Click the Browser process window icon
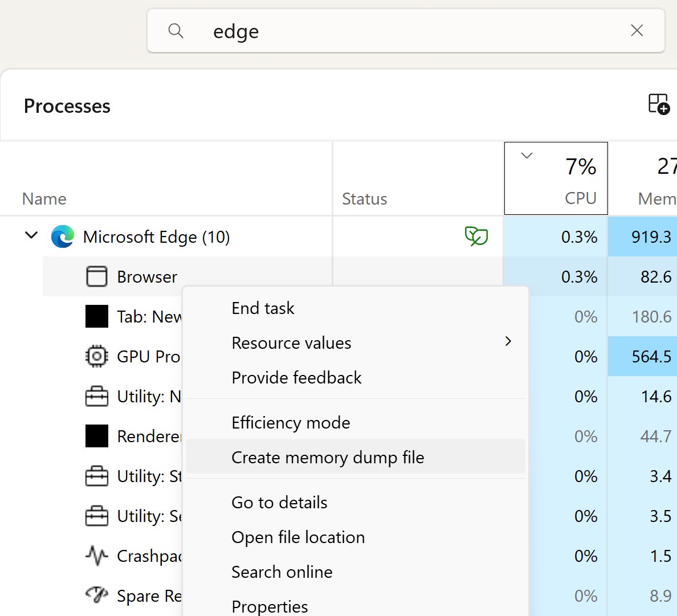This screenshot has height=616, width=677. point(97,276)
